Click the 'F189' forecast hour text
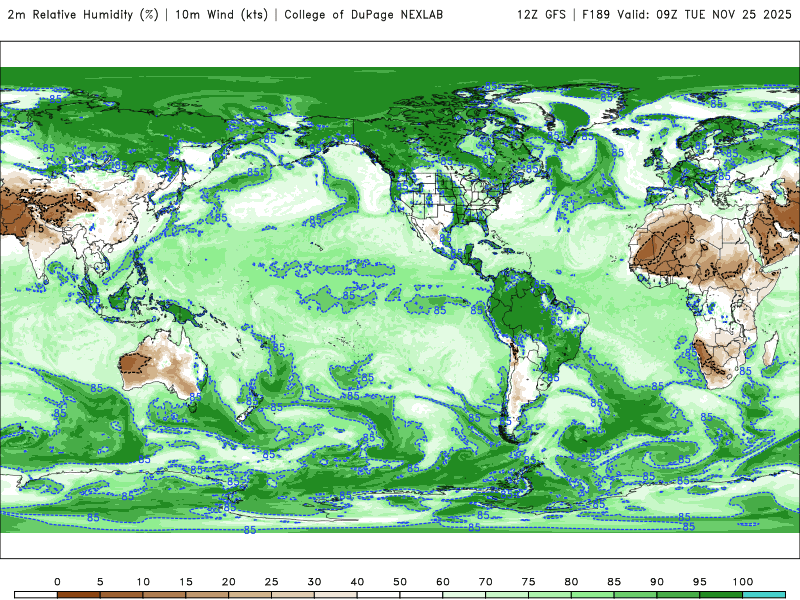This screenshot has width=800, height=600. 596,14
